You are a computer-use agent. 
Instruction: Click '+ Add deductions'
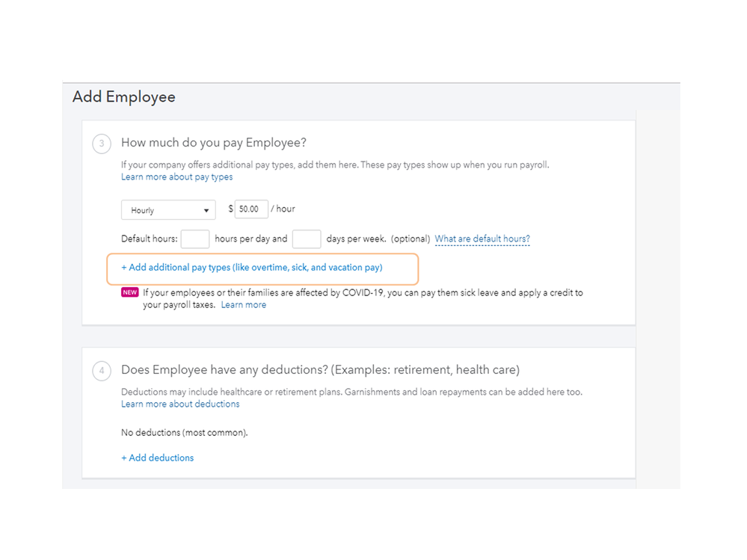158,458
